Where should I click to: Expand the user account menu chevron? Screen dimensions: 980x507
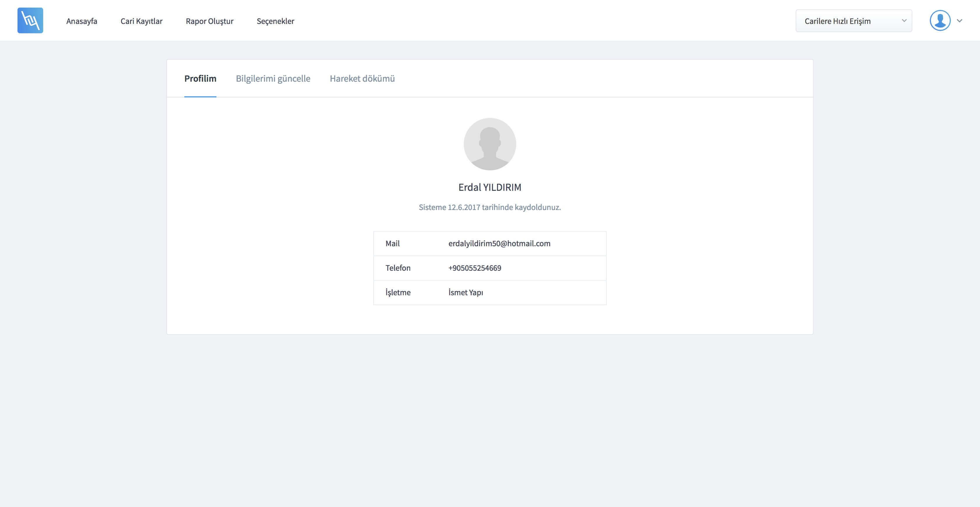pyautogui.click(x=960, y=21)
